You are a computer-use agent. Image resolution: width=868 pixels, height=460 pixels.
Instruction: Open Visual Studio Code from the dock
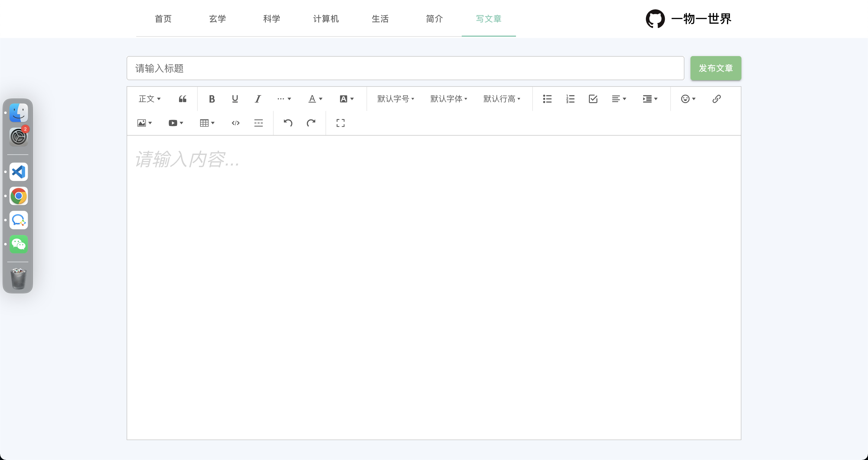pos(18,172)
